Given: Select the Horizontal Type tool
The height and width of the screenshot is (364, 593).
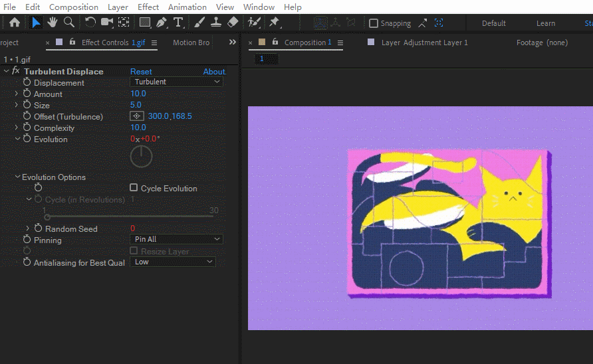Looking at the screenshot, I should [178, 23].
